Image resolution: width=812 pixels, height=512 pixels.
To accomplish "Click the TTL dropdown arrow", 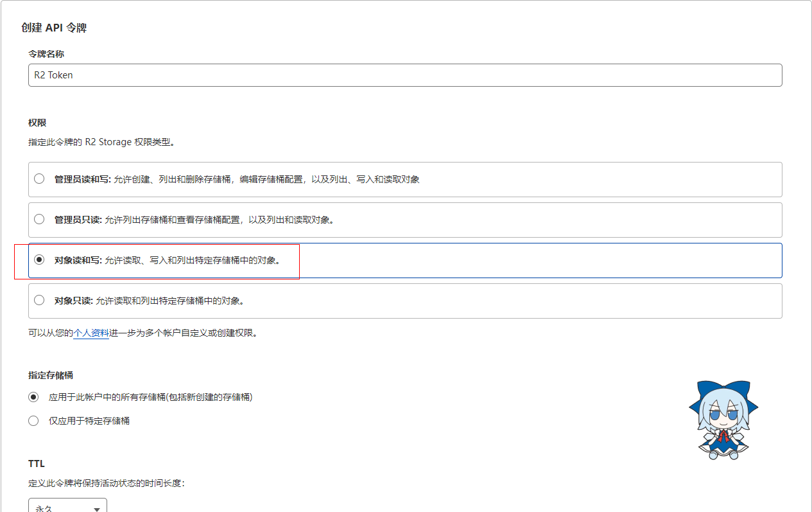I will click(x=97, y=508).
